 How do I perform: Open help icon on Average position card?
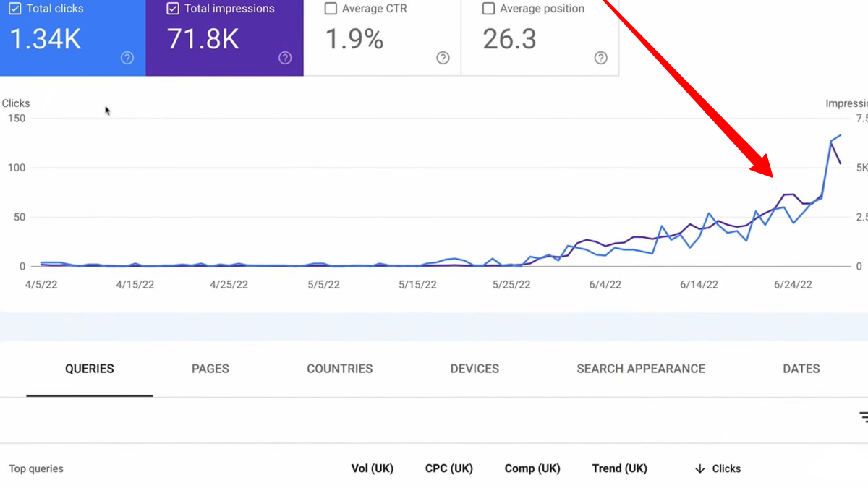point(600,59)
